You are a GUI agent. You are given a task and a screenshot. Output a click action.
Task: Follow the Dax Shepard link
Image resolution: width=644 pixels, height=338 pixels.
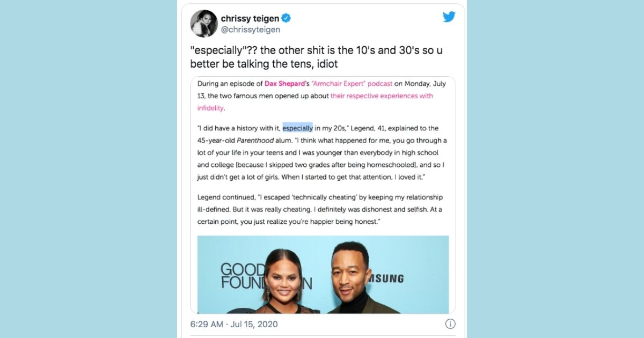click(x=284, y=84)
